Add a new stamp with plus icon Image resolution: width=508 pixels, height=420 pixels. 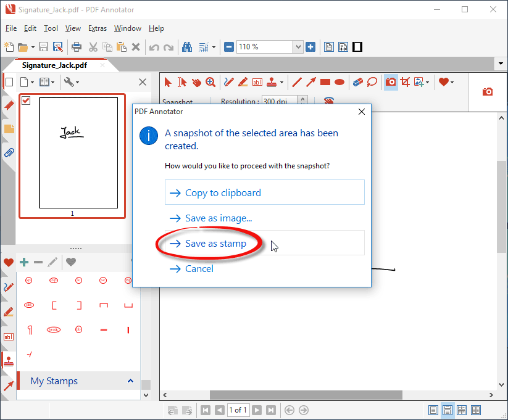(x=23, y=261)
